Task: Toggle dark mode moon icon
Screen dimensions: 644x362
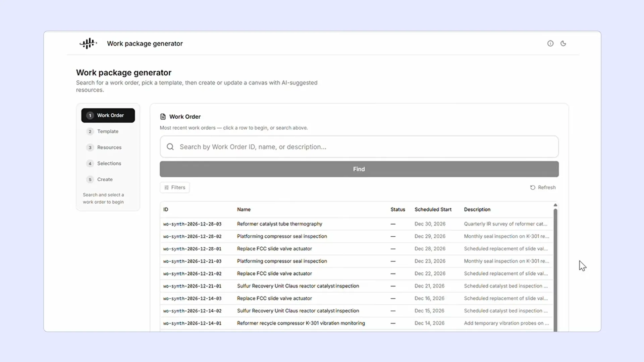Action: (x=563, y=43)
